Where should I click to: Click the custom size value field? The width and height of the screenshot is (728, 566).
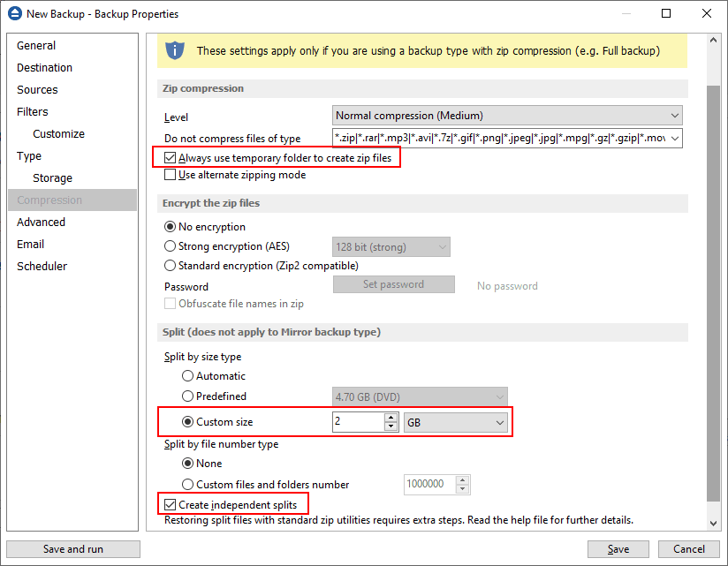(359, 422)
